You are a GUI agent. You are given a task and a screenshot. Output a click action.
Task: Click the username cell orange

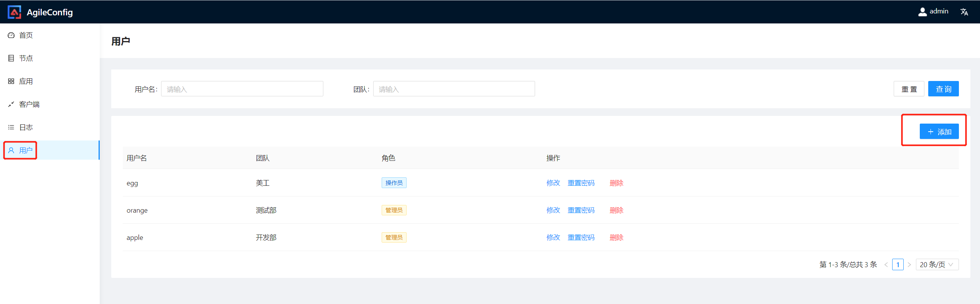(x=137, y=210)
